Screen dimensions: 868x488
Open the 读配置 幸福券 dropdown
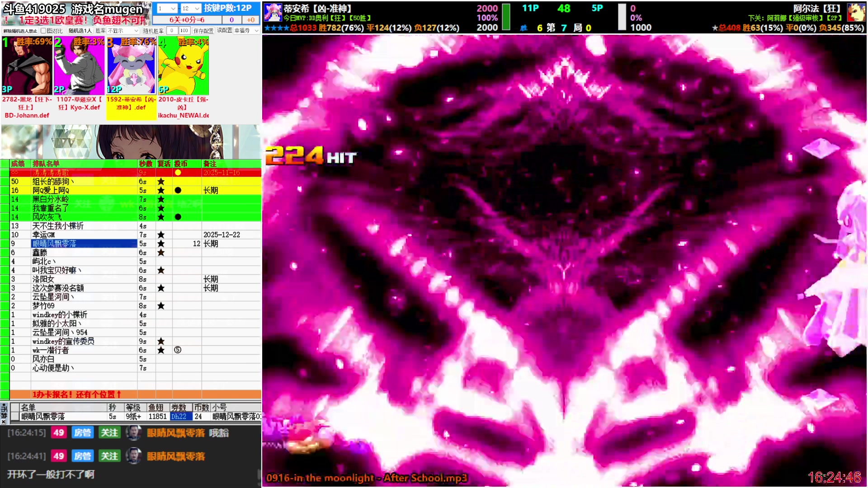(x=246, y=31)
